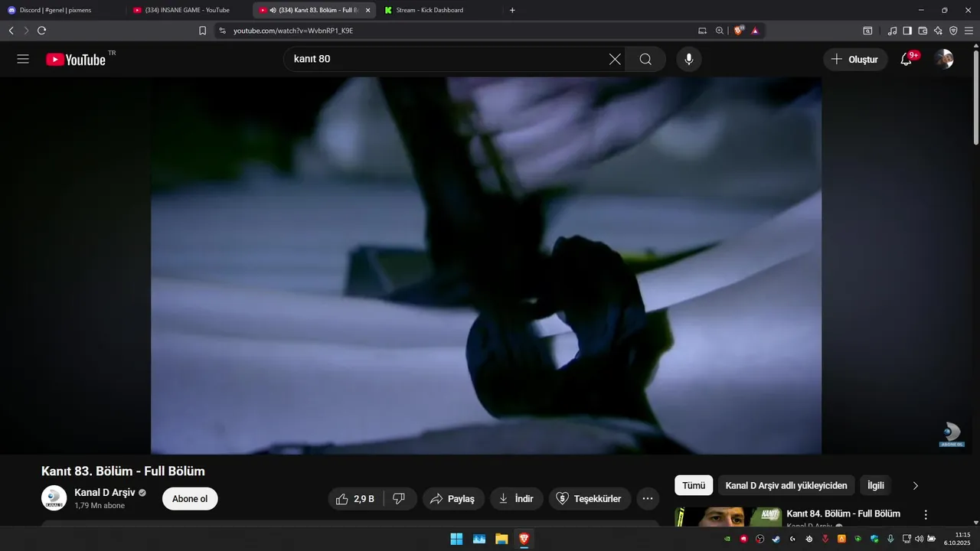Go back with the browser back arrow
980x551 pixels.
pyautogui.click(x=11, y=31)
